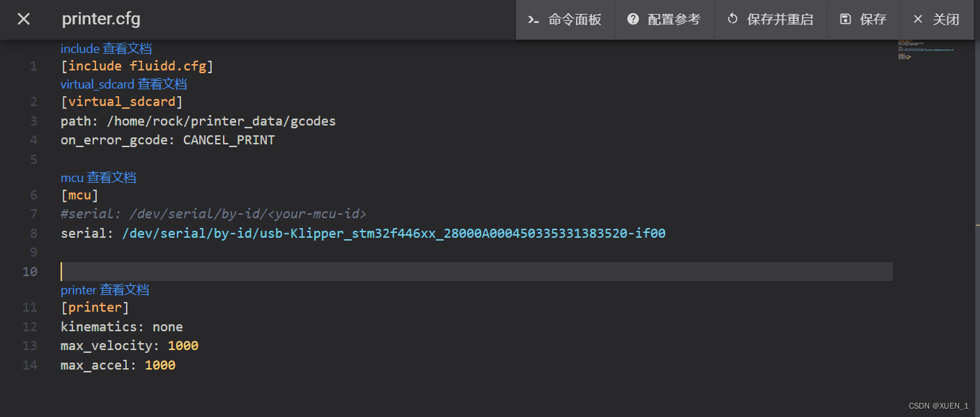980x417 pixels.
Task: Click the X icon beside printer.cfg title
Action: coord(23,19)
